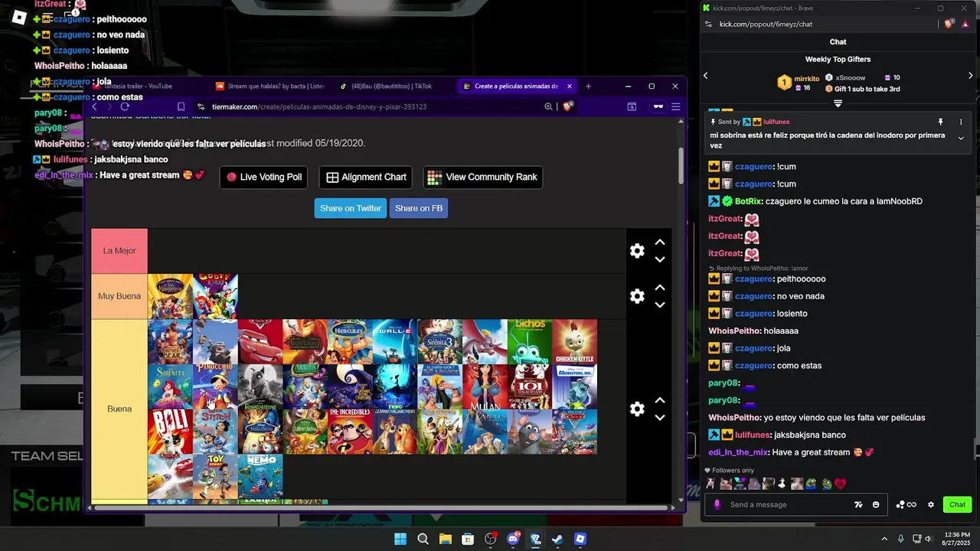980x551 pixels.
Task: Click translate icon in chat message box
Action: pos(859,504)
